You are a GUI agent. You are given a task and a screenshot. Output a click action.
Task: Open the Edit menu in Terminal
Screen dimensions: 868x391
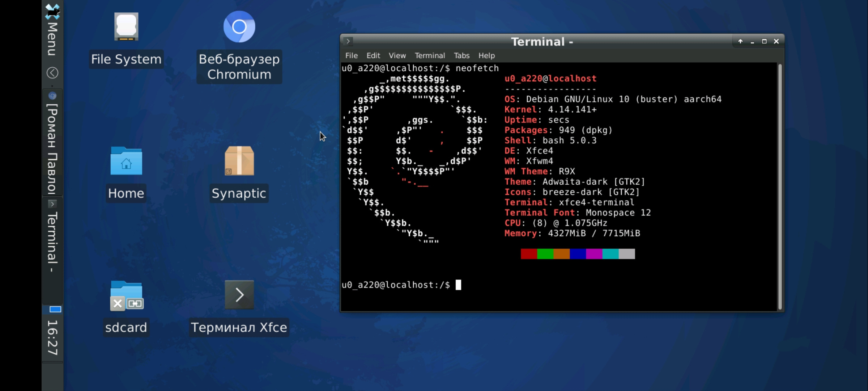click(373, 56)
